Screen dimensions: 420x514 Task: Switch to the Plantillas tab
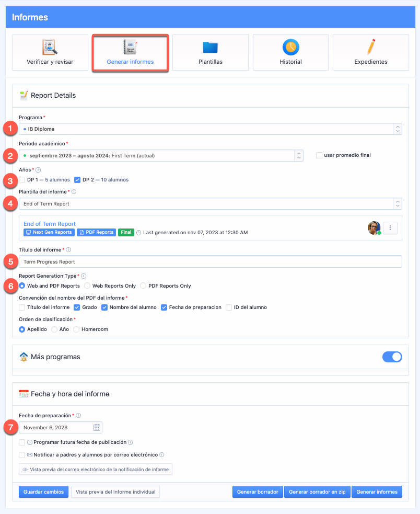click(x=211, y=53)
